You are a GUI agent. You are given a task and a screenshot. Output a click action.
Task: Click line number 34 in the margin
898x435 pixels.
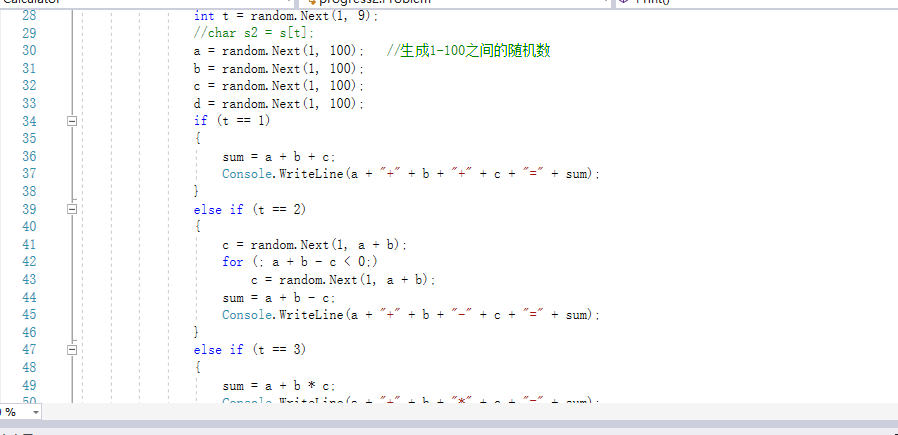pos(29,121)
